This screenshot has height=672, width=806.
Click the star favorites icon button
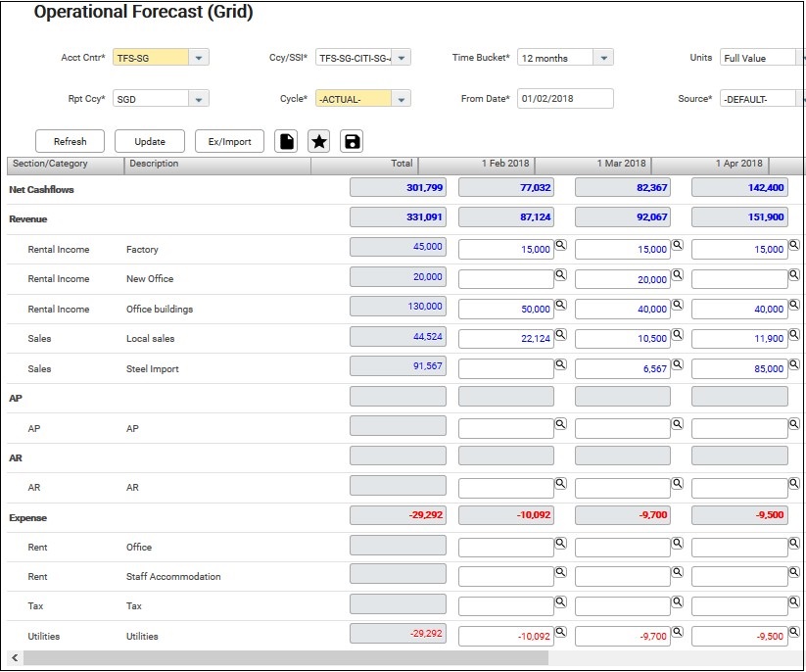[x=319, y=141]
